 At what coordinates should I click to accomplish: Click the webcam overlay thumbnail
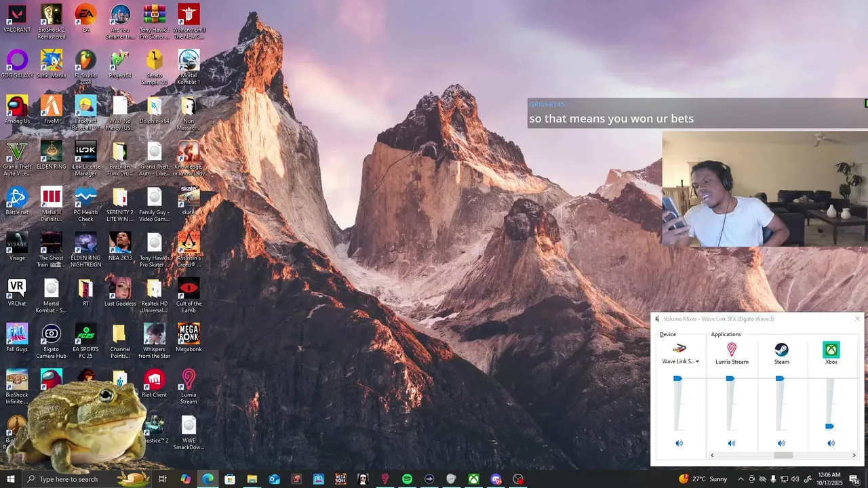pyautogui.click(x=765, y=188)
